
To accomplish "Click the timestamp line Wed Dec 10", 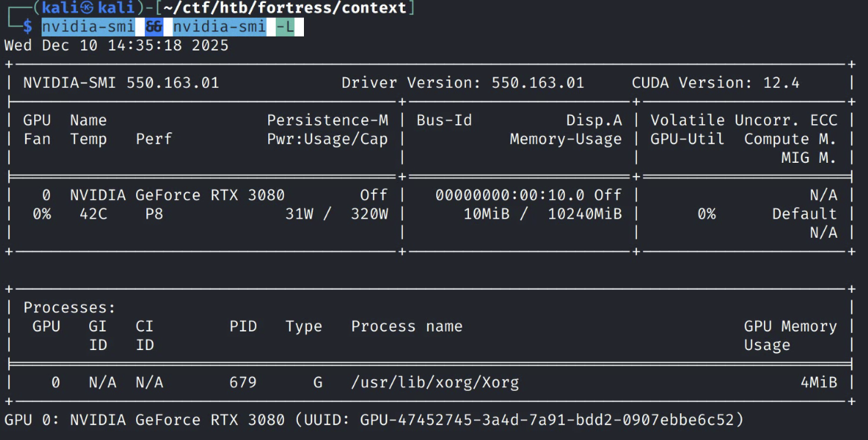I will point(117,45).
